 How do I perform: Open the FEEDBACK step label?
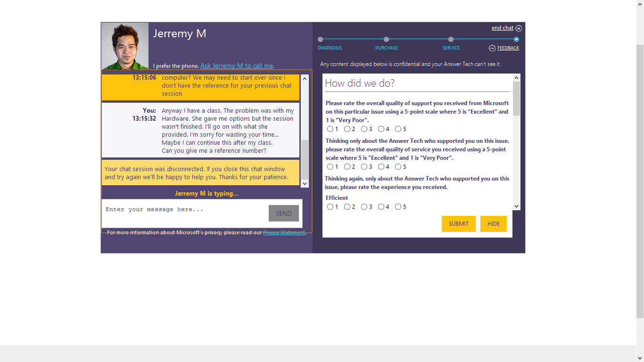click(508, 48)
